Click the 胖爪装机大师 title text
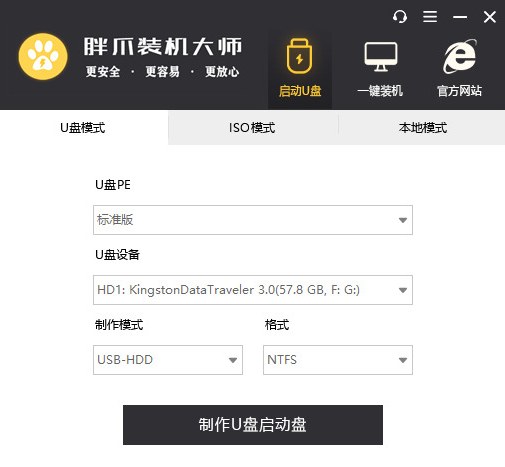 pos(163,46)
